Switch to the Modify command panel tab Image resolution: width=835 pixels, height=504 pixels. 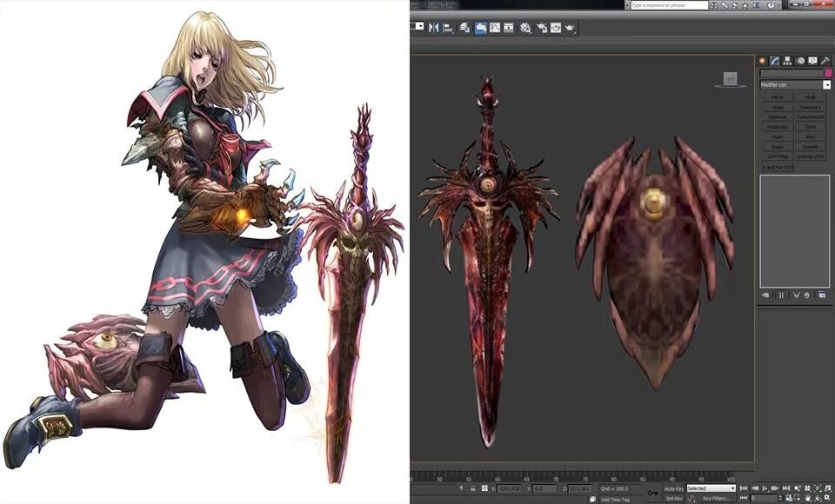point(775,61)
